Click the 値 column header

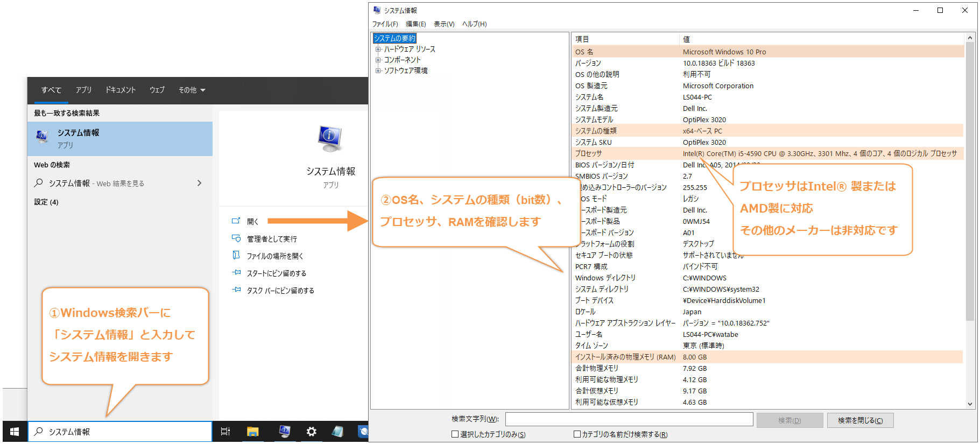pyautogui.click(x=822, y=39)
